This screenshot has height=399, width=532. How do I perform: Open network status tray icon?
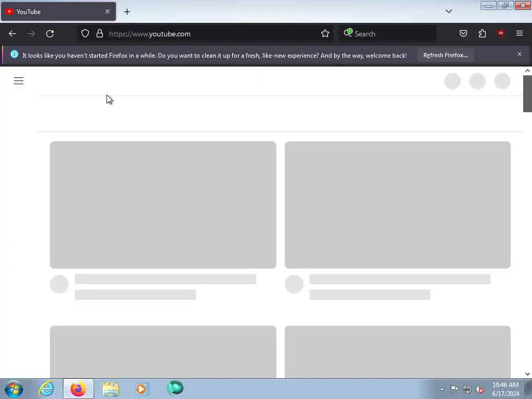coord(467,390)
